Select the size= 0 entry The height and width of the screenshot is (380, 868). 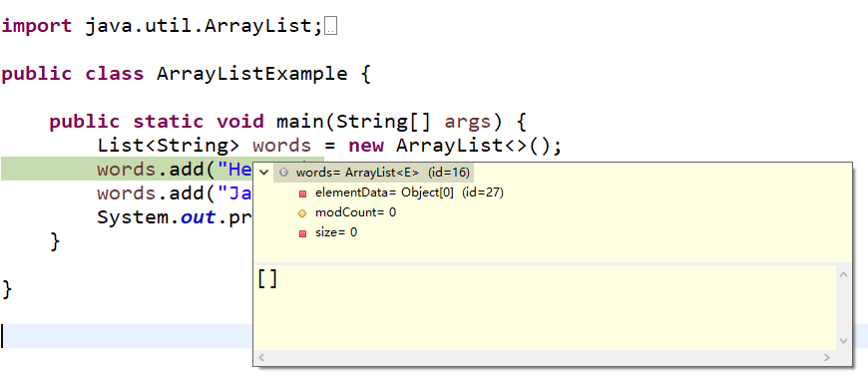pos(336,232)
